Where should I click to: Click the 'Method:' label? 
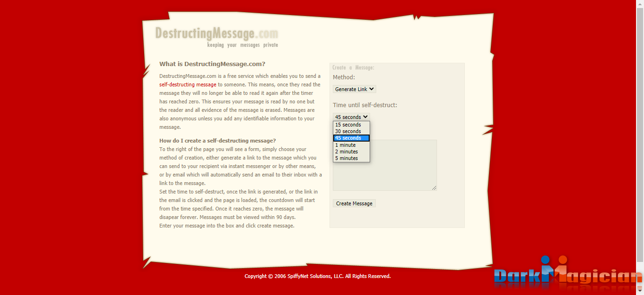344,77
